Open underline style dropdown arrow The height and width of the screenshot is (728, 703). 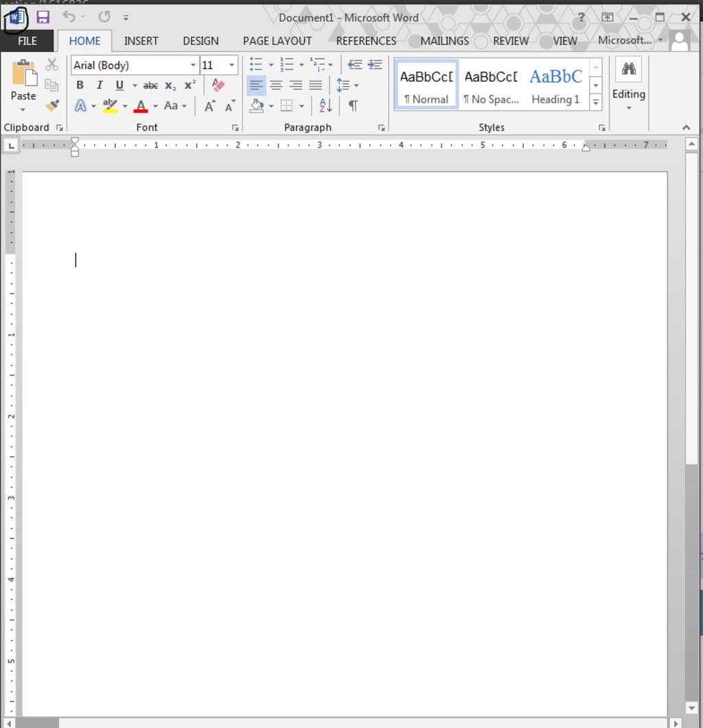135,86
